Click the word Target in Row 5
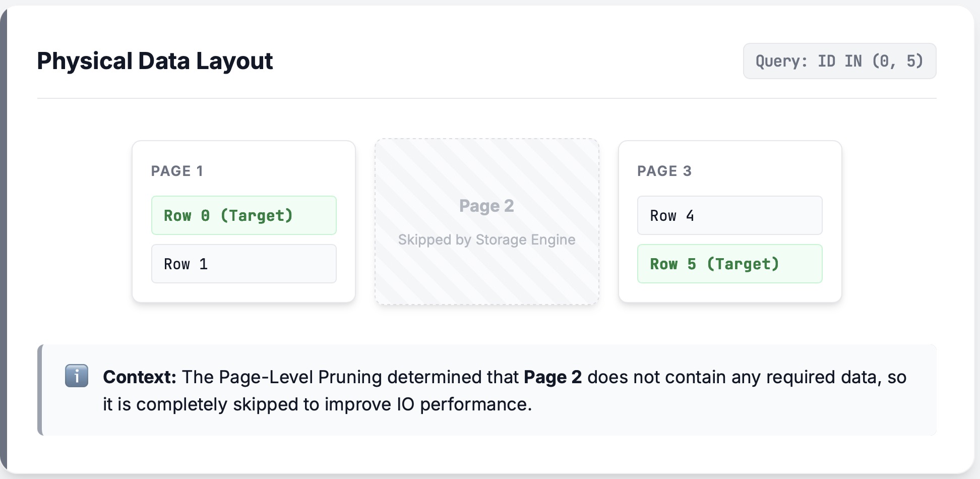This screenshot has height=479, width=980. point(743,264)
